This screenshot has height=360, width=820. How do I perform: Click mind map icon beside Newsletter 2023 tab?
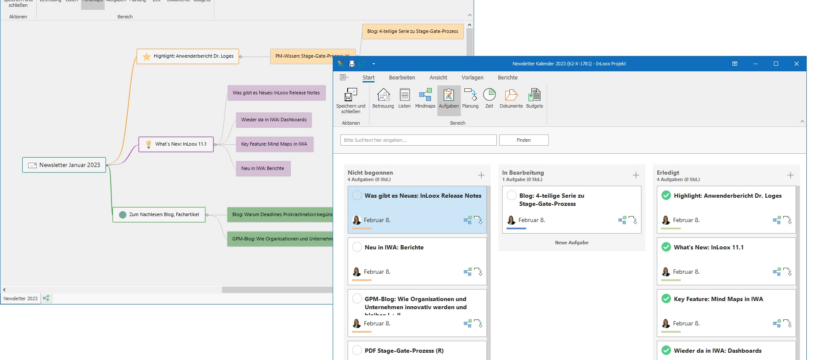(x=47, y=298)
